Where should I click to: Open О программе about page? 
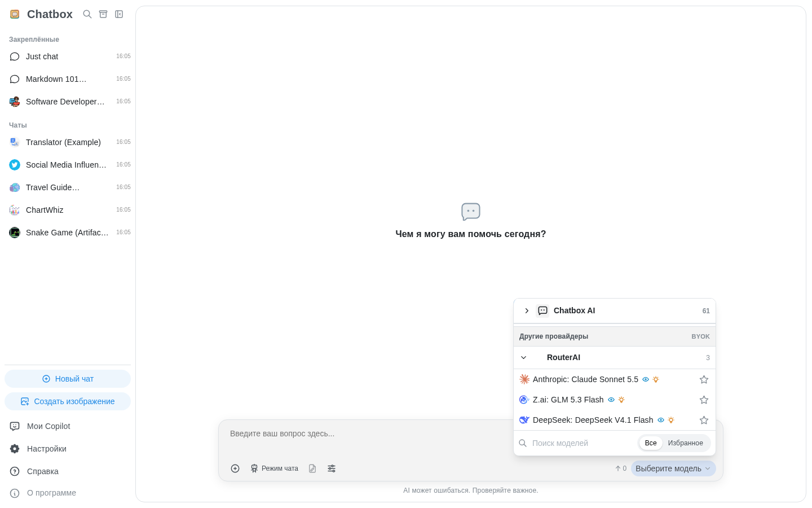tap(68, 493)
